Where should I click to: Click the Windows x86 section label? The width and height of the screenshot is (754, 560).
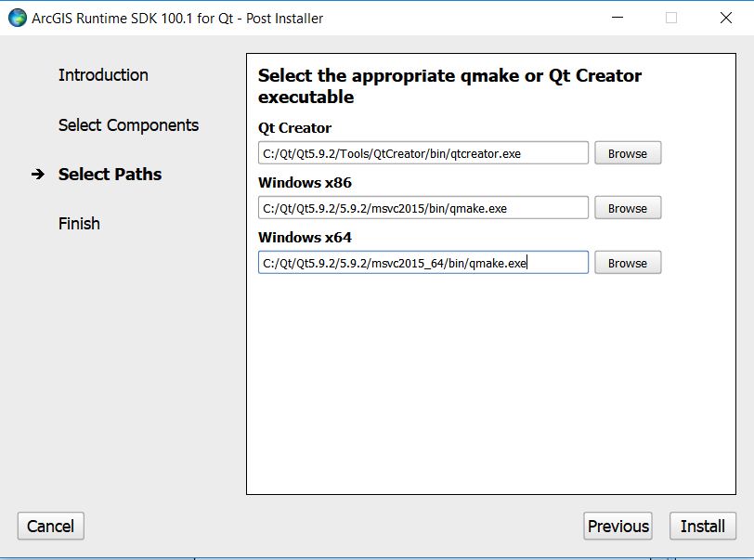click(305, 183)
